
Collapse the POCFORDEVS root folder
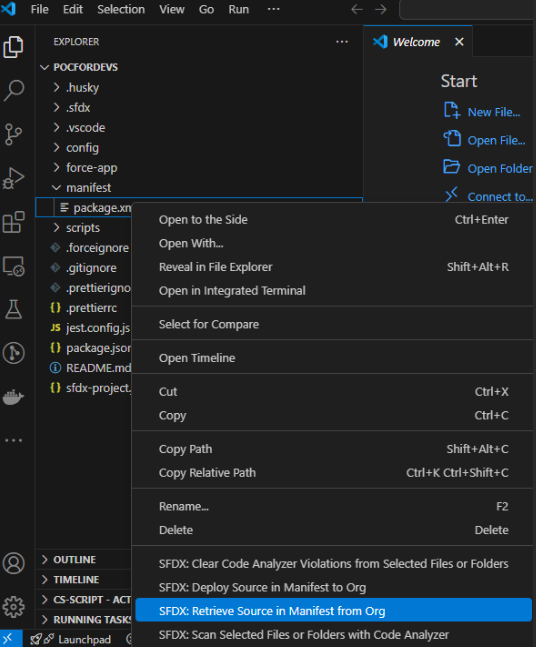click(x=45, y=67)
